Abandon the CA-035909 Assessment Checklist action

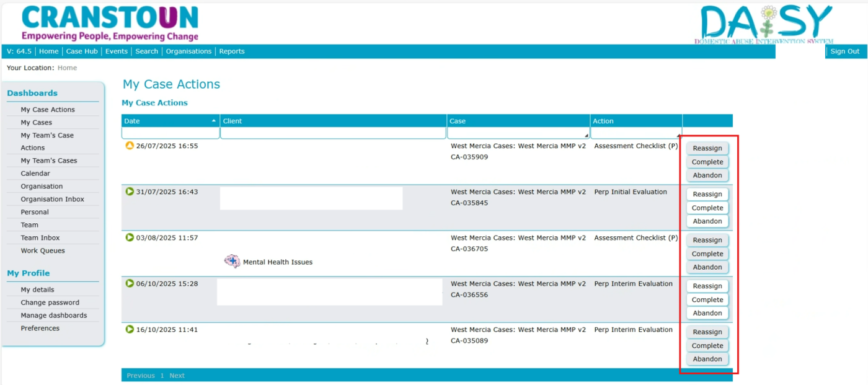[x=707, y=175]
